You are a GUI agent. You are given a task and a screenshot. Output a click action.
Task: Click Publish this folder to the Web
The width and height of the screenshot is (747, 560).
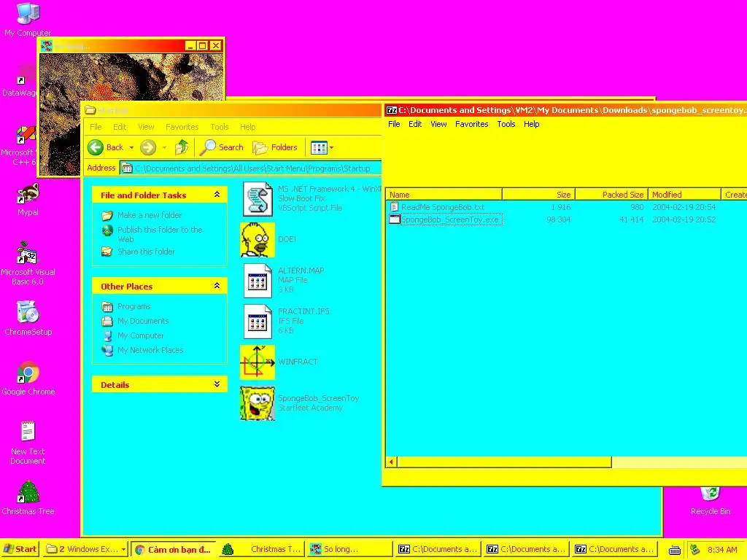160,234
